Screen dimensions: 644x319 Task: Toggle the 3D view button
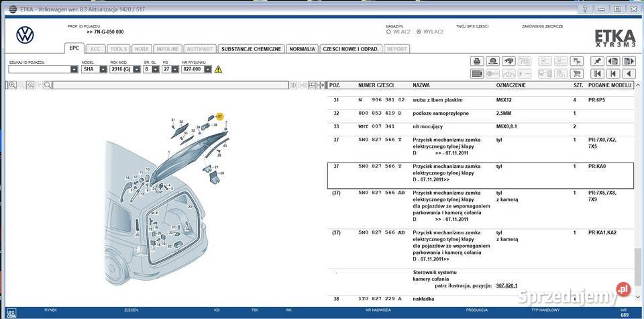coord(292,85)
